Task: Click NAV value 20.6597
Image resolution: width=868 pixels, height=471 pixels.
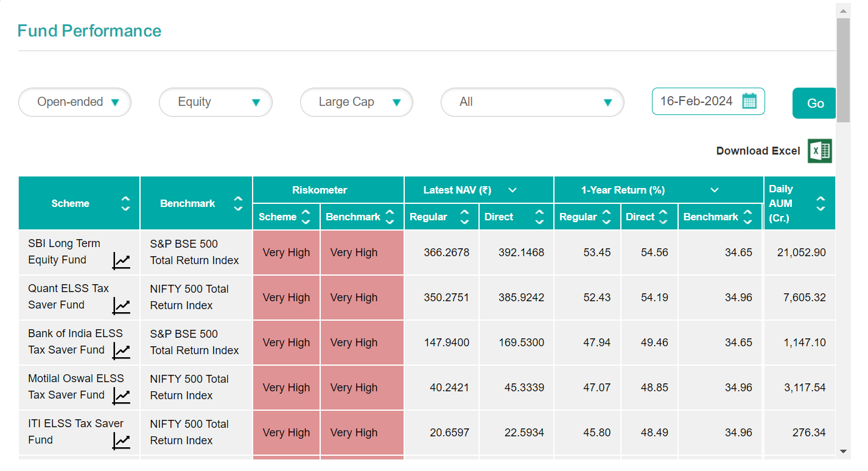Action: pyautogui.click(x=449, y=433)
